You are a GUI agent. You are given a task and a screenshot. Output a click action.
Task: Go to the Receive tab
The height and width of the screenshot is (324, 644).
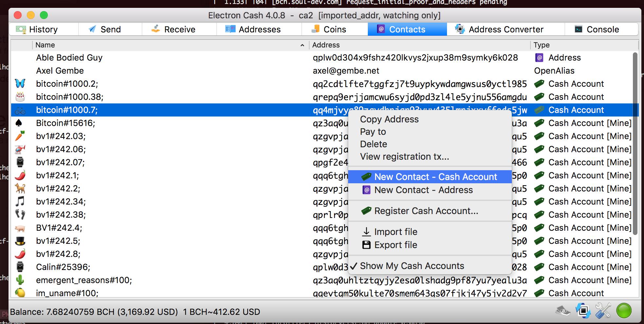coord(179,29)
